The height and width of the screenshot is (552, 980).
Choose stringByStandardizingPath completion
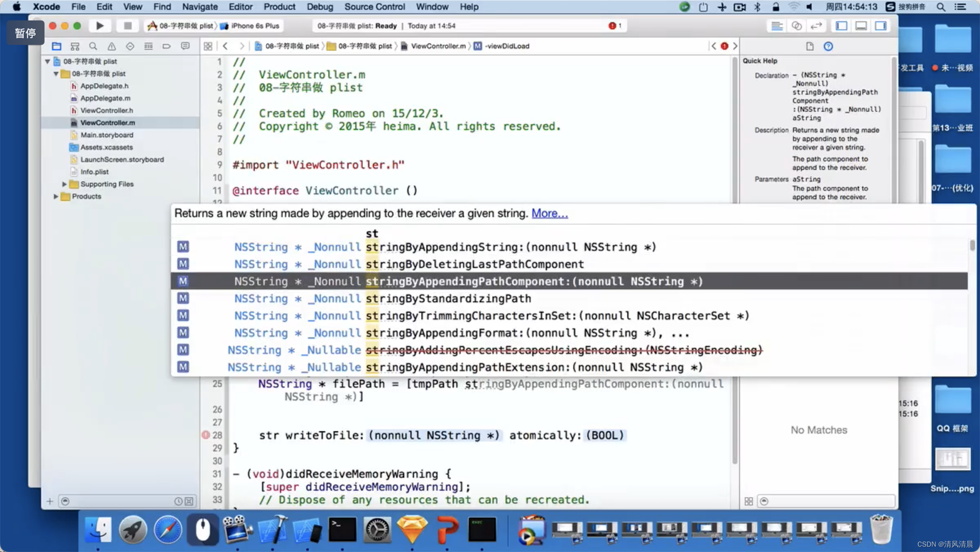coord(569,298)
